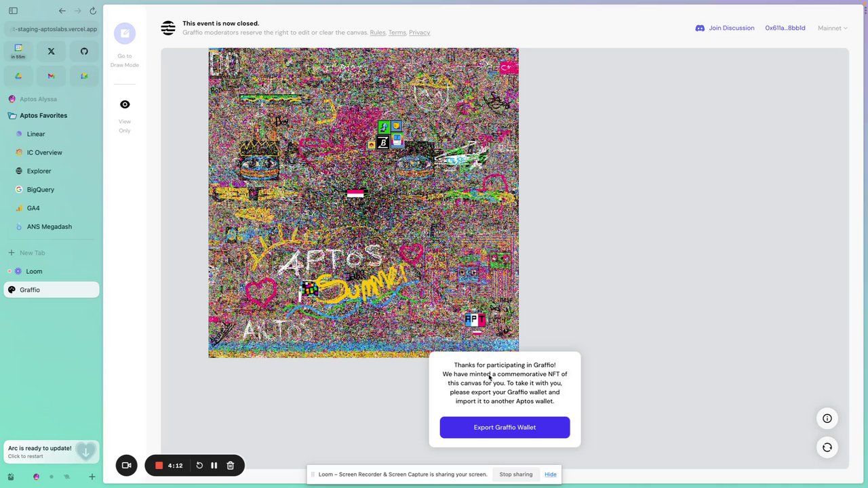868x488 pixels.
Task: Switch to the Graffio tab
Action: pyautogui.click(x=52, y=290)
